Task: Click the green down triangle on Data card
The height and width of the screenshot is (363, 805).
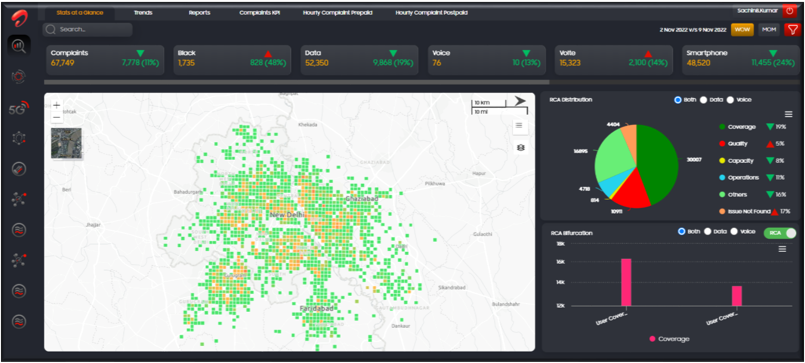Action: (x=393, y=53)
